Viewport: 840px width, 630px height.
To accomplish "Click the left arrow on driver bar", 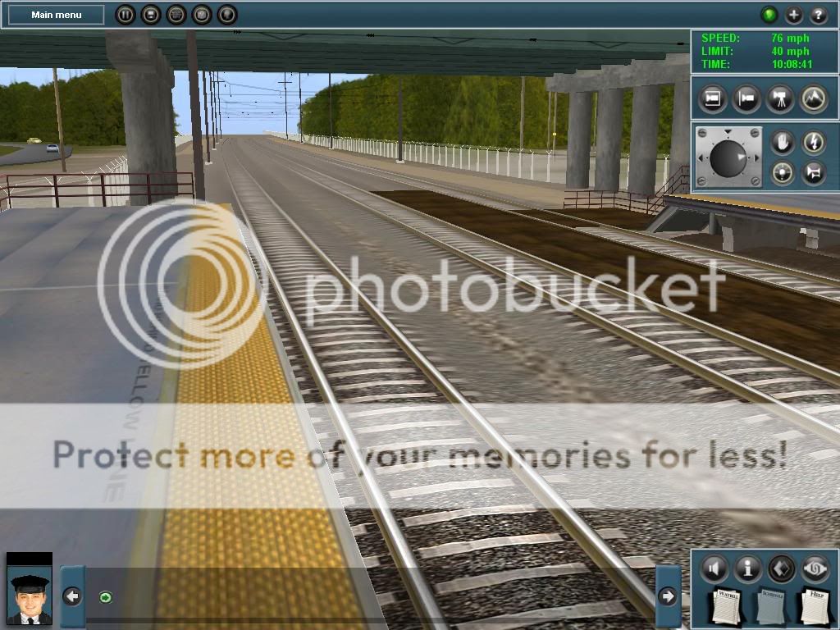I will point(72,596).
